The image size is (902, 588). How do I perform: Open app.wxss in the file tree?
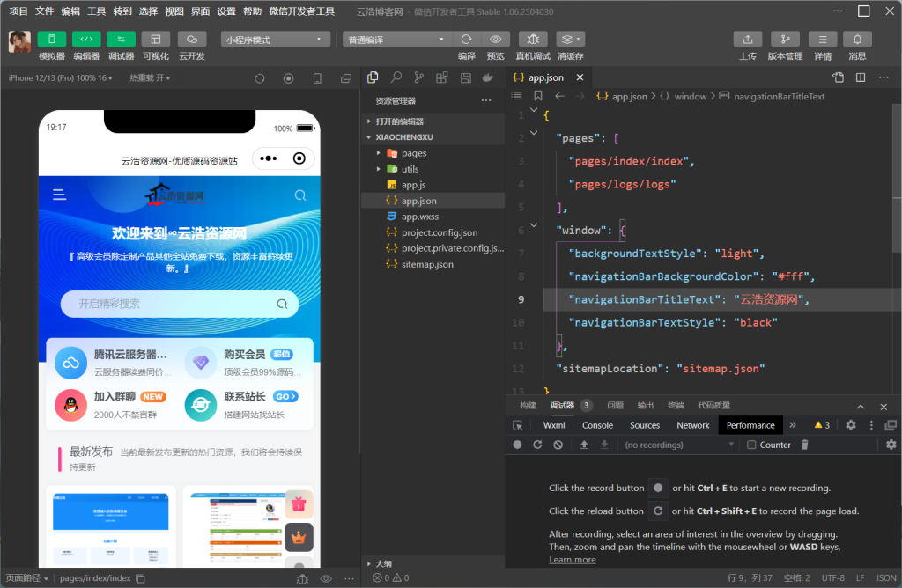pos(419,217)
